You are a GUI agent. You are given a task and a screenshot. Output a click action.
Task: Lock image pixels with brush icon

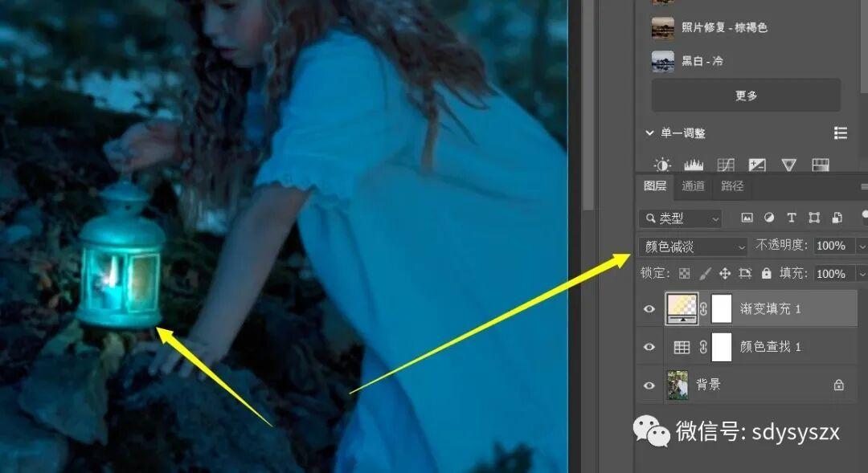click(705, 273)
